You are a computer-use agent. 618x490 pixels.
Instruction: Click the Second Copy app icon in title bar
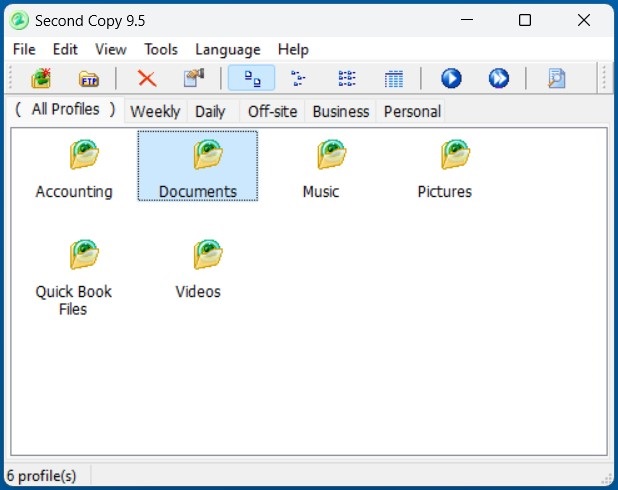pyautogui.click(x=19, y=20)
